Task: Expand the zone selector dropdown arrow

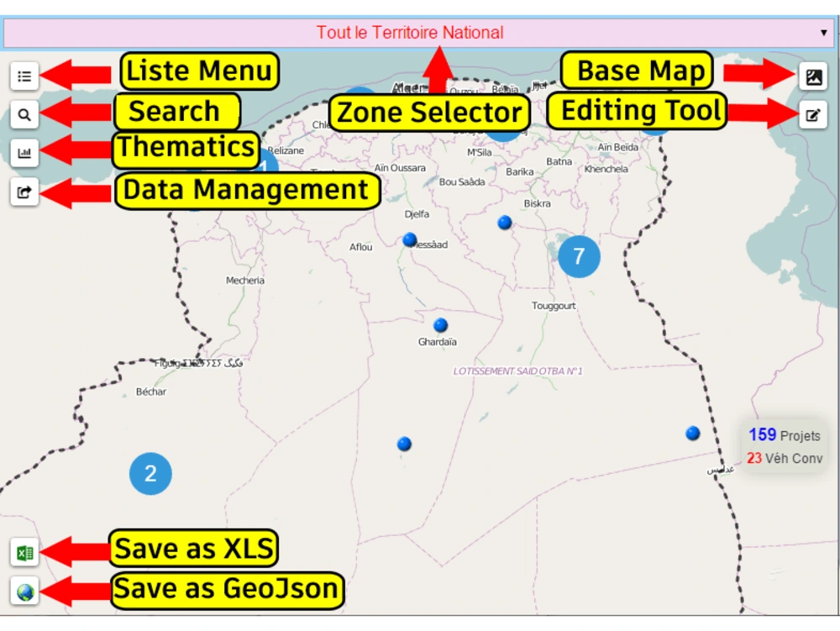Action: click(x=823, y=33)
